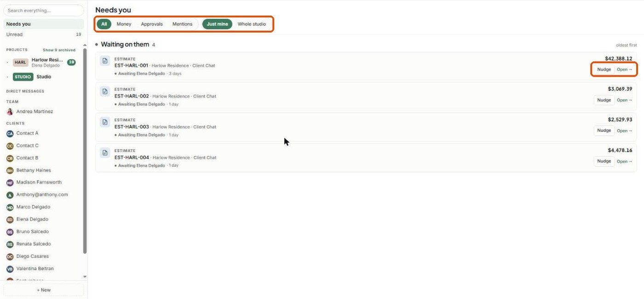Click the document icon for EST-HARL-001

click(x=105, y=61)
